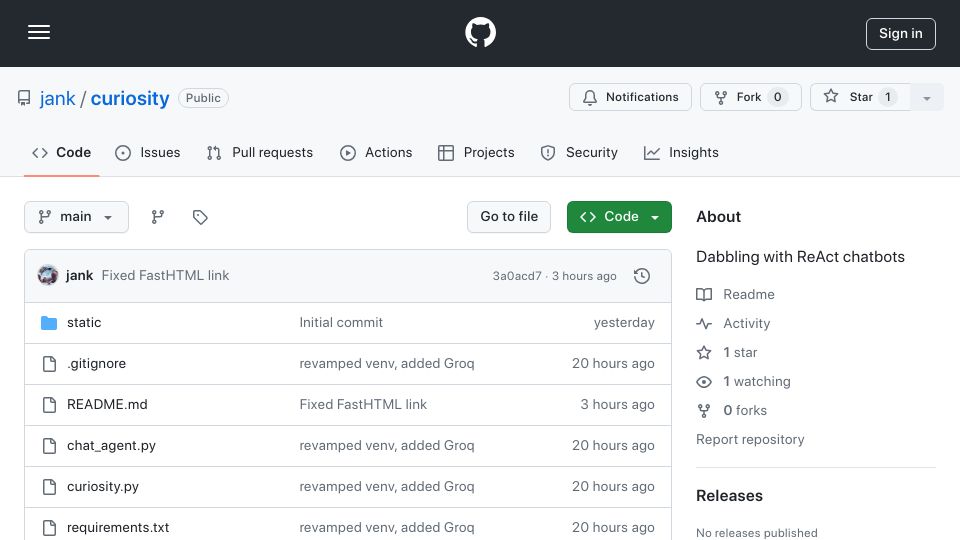The width and height of the screenshot is (960, 540).
Task: Open the requirements.txt file
Action: [x=118, y=527]
